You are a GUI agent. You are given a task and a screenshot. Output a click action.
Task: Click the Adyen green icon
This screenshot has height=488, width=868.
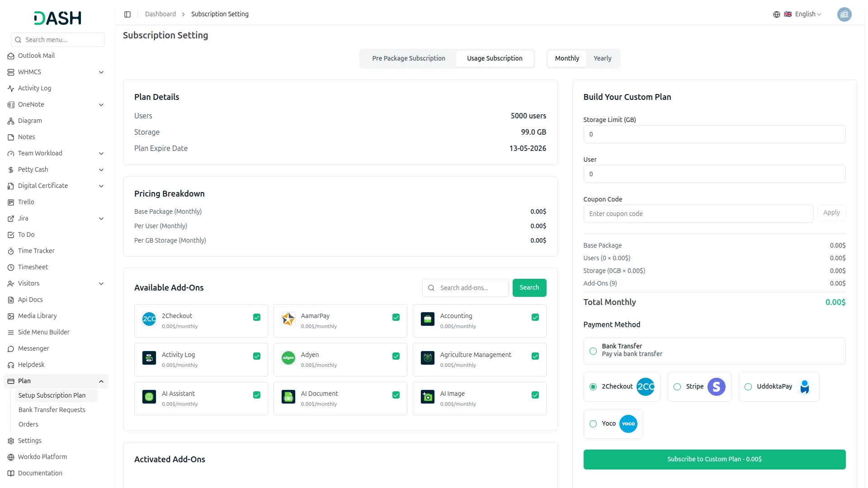[288, 358]
